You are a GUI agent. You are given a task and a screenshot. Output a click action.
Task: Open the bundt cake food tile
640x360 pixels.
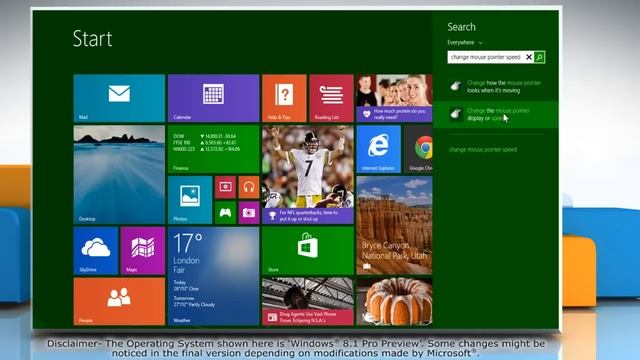pos(394,302)
